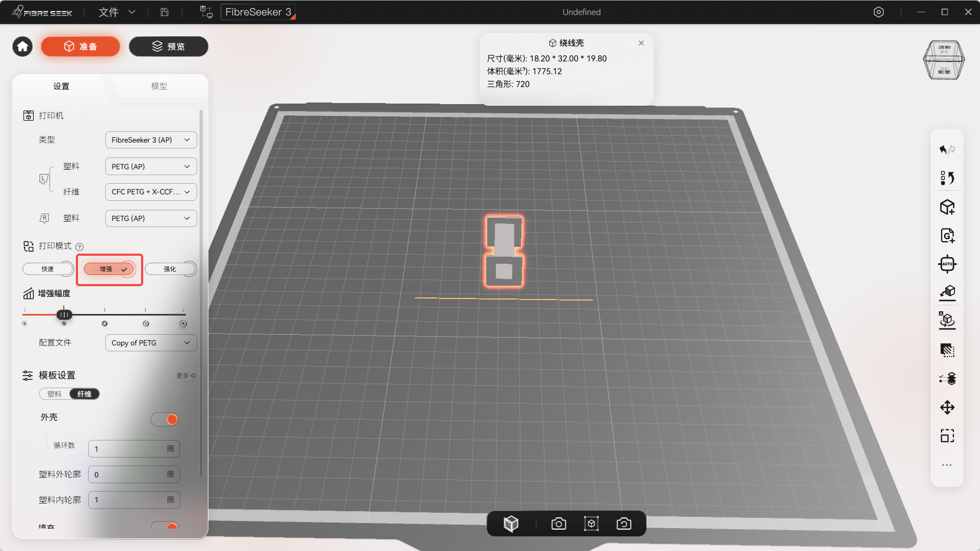The width and height of the screenshot is (980, 551).
Task: Click the 循环数 input field
Action: pos(134,449)
